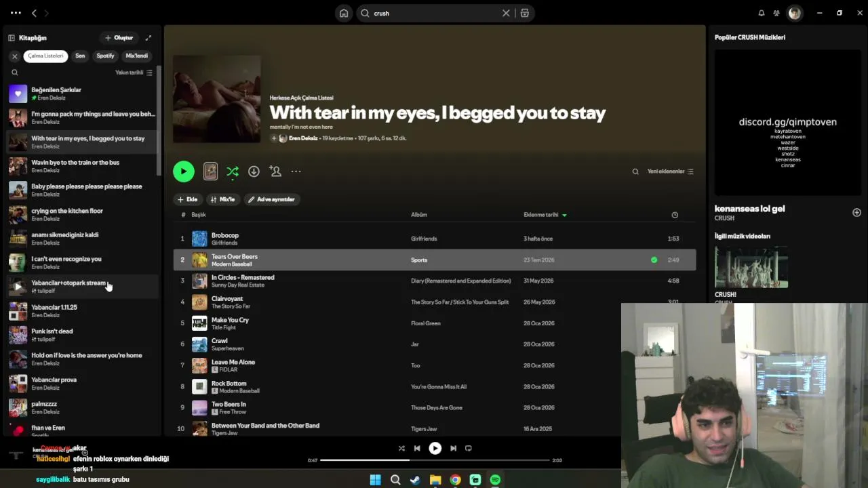Image resolution: width=868 pixels, height=488 pixels.
Task: Open the Yakın tarihli sort dropdown
Action: click(134, 73)
